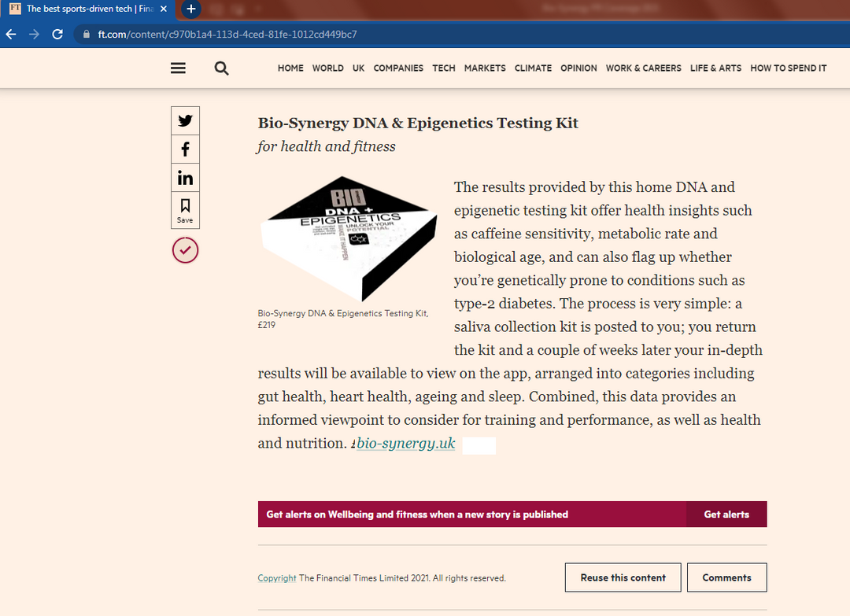The width and height of the screenshot is (850, 616).
Task: Share article on Facebook
Action: 186,149
